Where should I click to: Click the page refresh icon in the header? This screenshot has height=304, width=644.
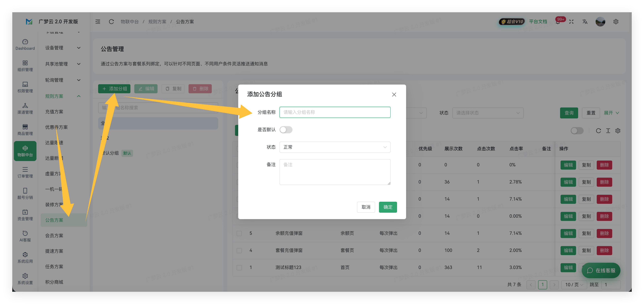click(111, 22)
